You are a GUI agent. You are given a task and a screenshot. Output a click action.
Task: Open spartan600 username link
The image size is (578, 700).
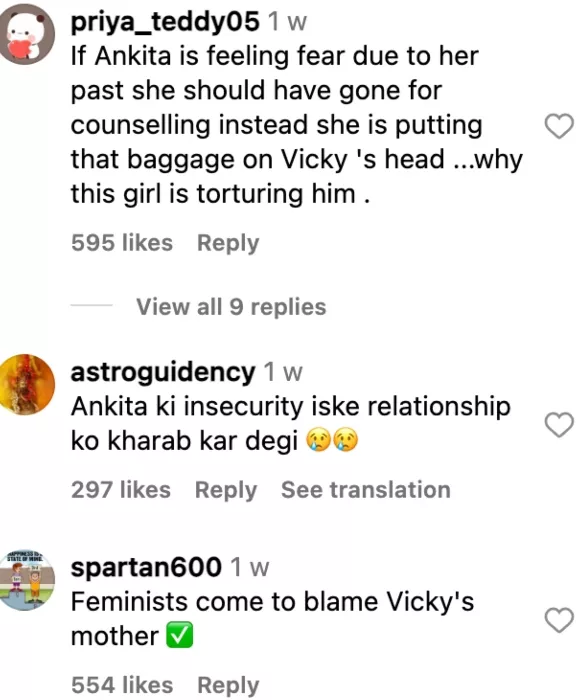[146, 567]
